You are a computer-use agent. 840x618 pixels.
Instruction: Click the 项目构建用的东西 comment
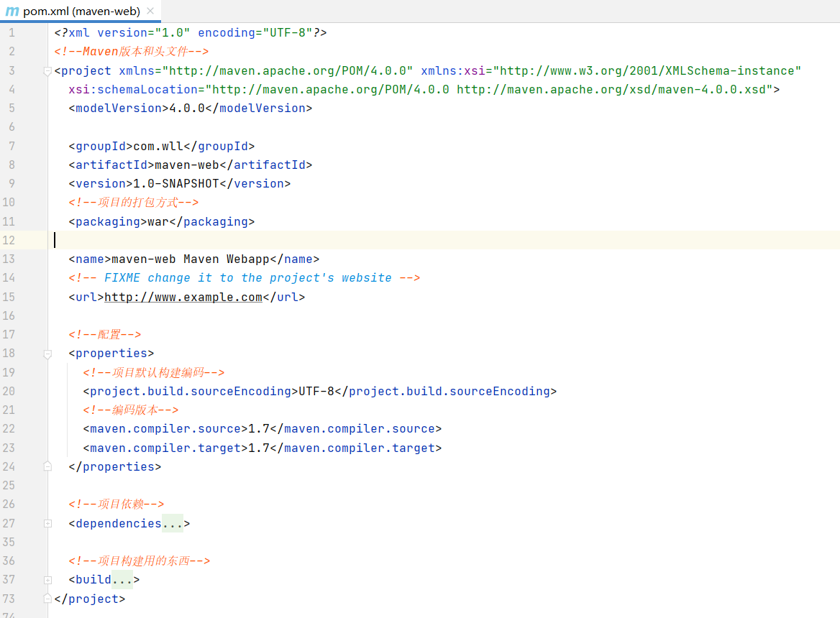pyautogui.click(x=139, y=561)
